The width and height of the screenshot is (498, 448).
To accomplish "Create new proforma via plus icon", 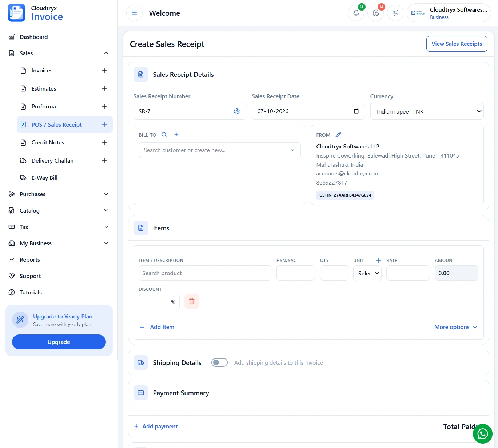I will (x=104, y=107).
